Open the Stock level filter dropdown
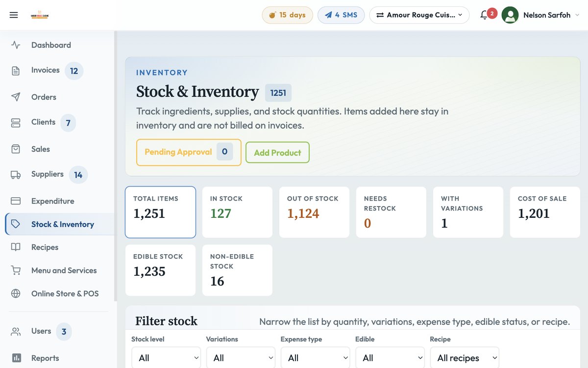 166,358
